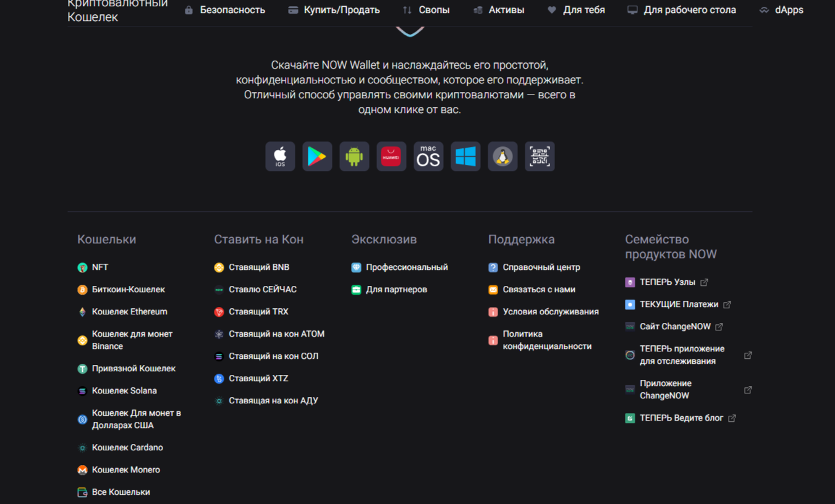Viewport: 835px width, 504px height.
Task: Click the green icon beside ТЕПЕРЬ Ведите блог
Action: point(630,418)
